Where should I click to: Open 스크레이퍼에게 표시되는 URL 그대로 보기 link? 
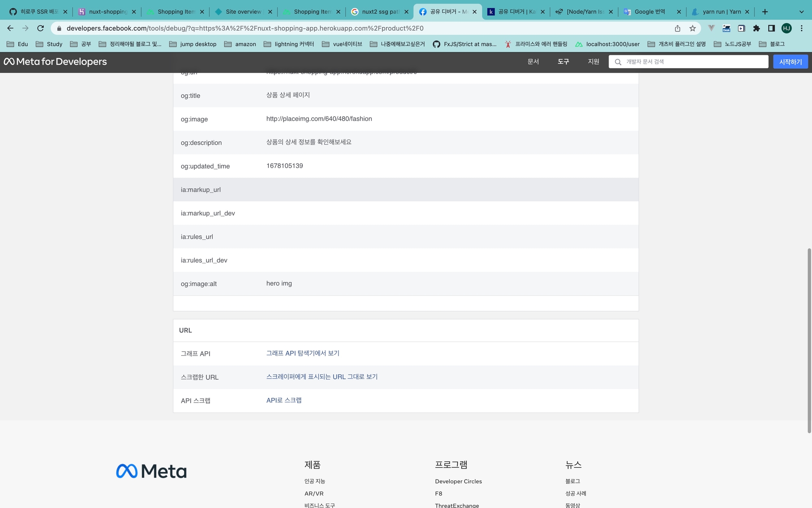322,377
